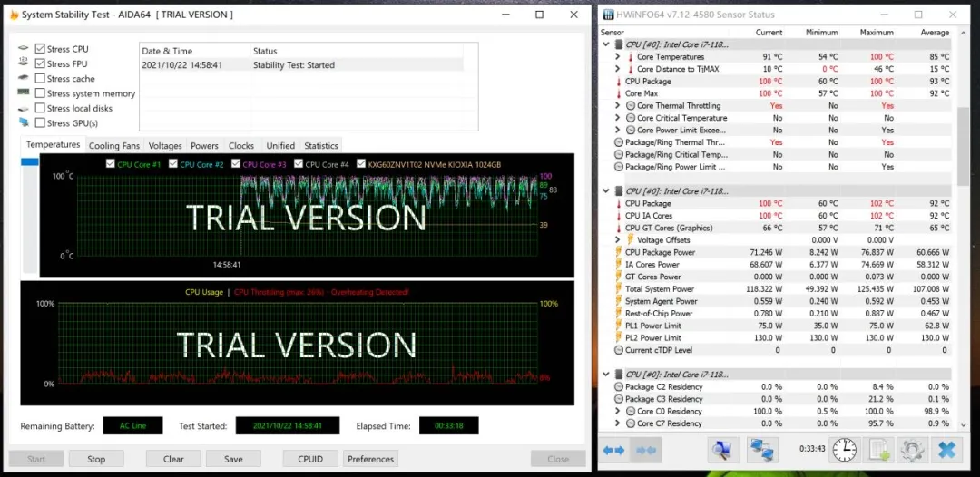This screenshot has width=980, height=477.
Task: Click the Stop button
Action: point(96,459)
